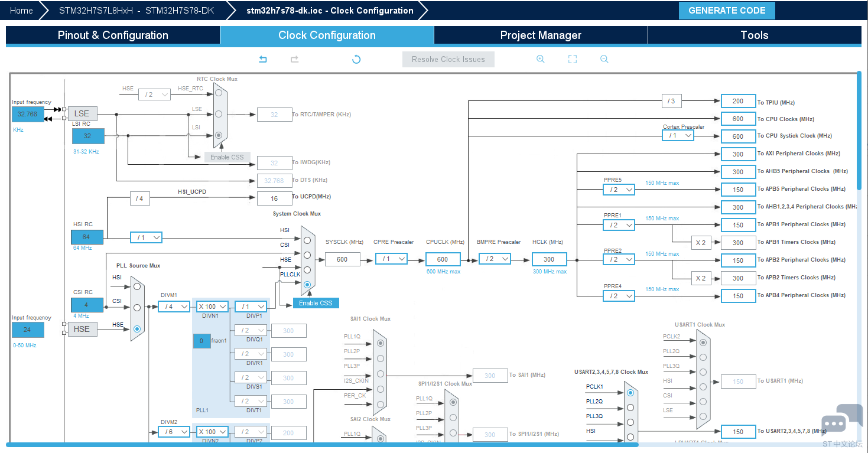Viewport: 868px width, 453px height.
Task: Open the PPRE2 prescaler dropdown
Action: [619, 259]
